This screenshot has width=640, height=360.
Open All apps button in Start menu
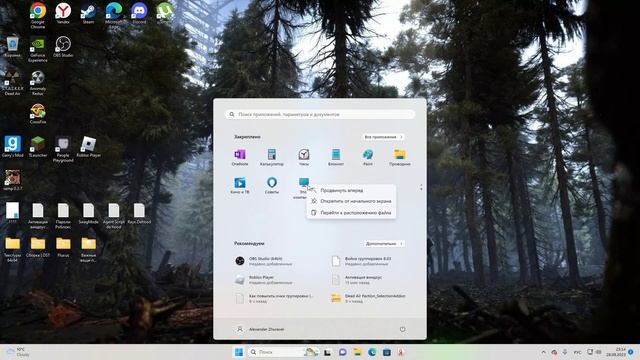tap(383, 137)
